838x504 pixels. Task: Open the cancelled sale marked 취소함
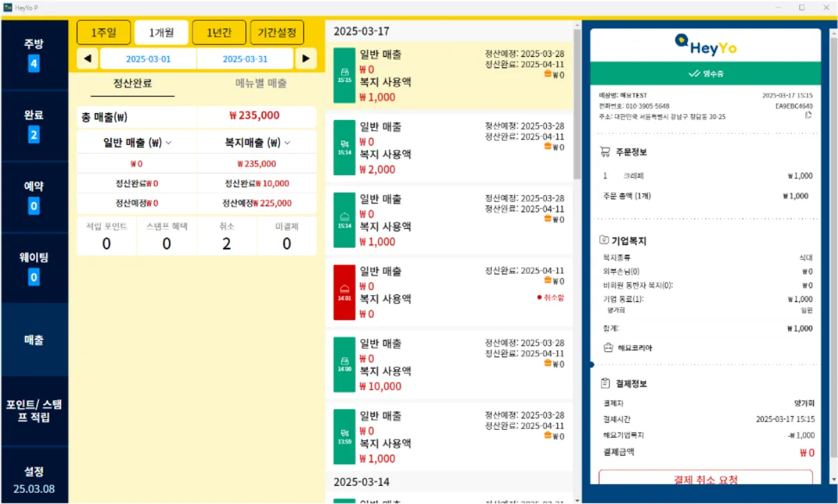pyautogui.click(x=450, y=292)
